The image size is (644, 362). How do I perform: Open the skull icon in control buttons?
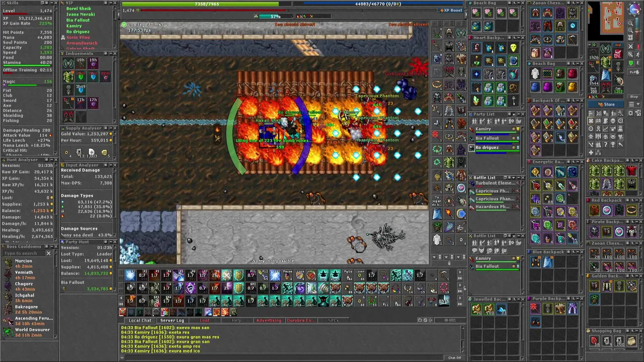point(613,121)
